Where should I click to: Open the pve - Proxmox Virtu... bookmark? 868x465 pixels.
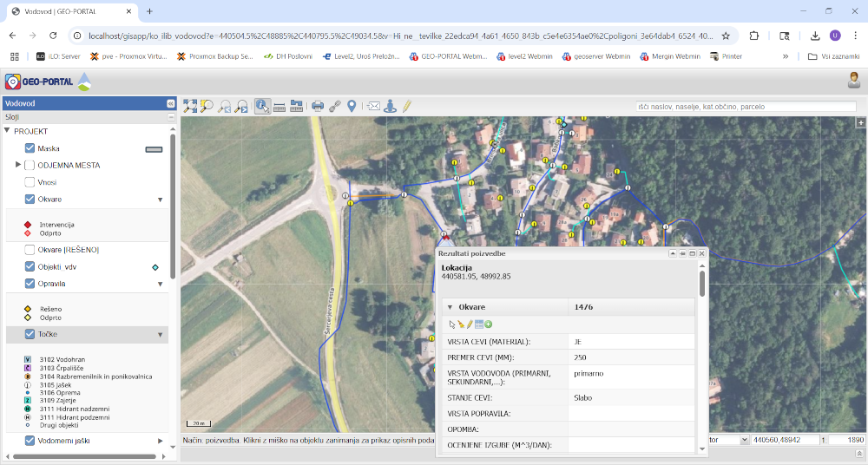(x=128, y=56)
